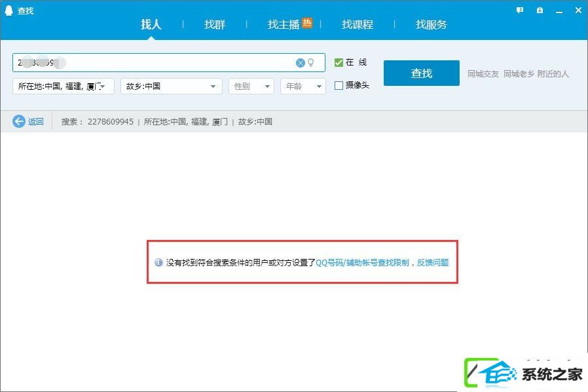Click the location pin icon in search box
This screenshot has height=392, width=588.
click(x=311, y=63)
